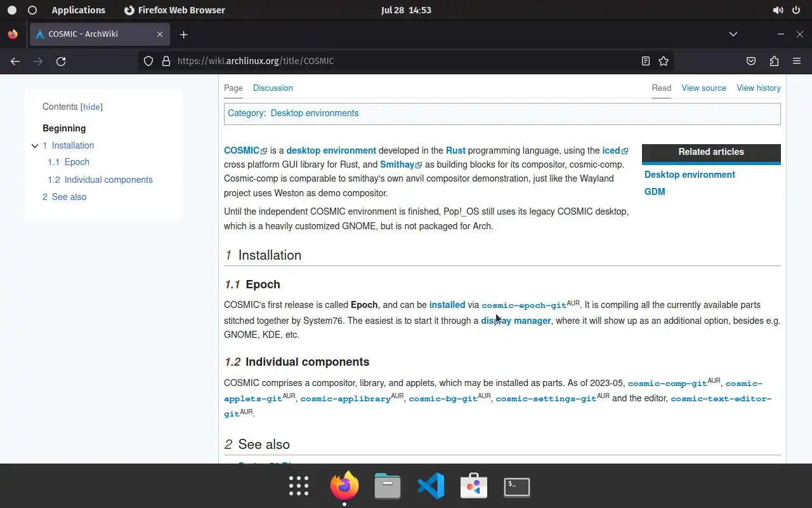This screenshot has width=812, height=508.
Task: Toggle reader view icon
Action: [645, 61]
